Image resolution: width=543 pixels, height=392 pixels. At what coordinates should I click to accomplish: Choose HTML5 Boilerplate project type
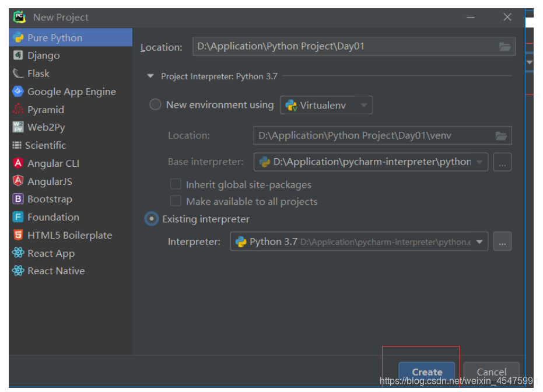point(71,235)
